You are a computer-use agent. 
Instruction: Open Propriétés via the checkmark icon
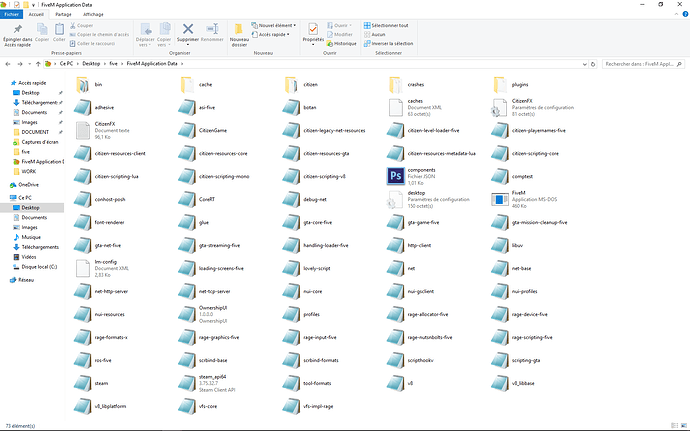[x=313, y=29]
